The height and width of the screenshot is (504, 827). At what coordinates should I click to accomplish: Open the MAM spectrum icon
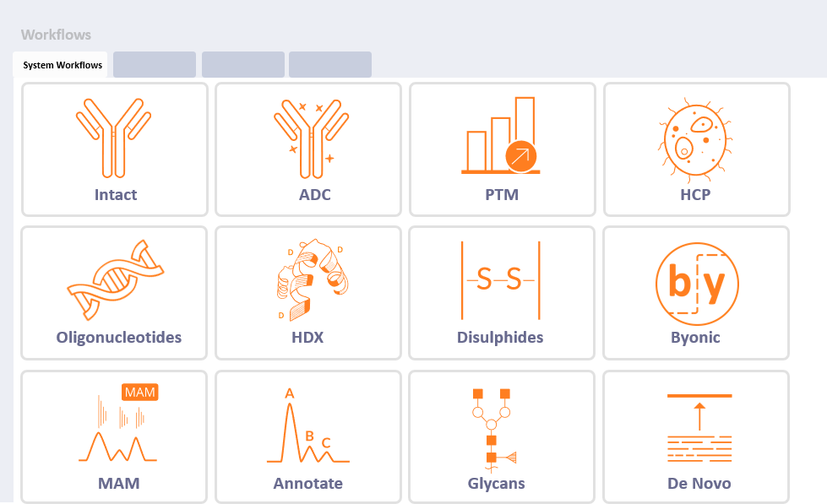coord(118,425)
